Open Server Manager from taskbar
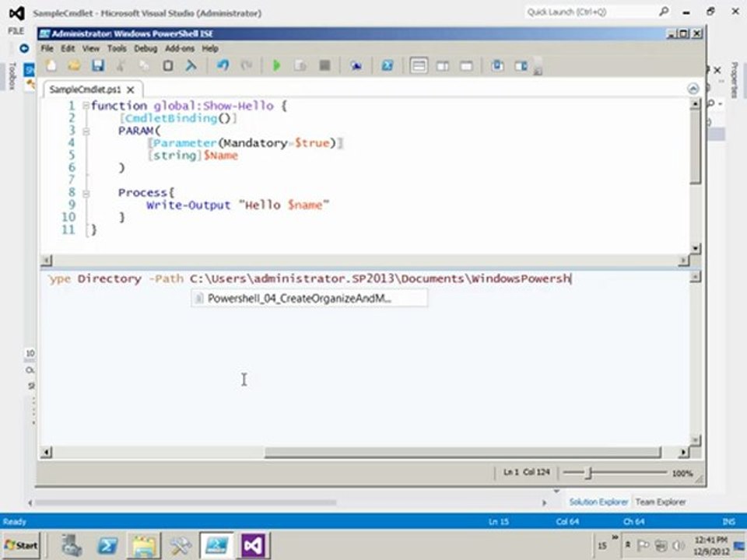Screen dimensions: 747x560 (x=72, y=545)
